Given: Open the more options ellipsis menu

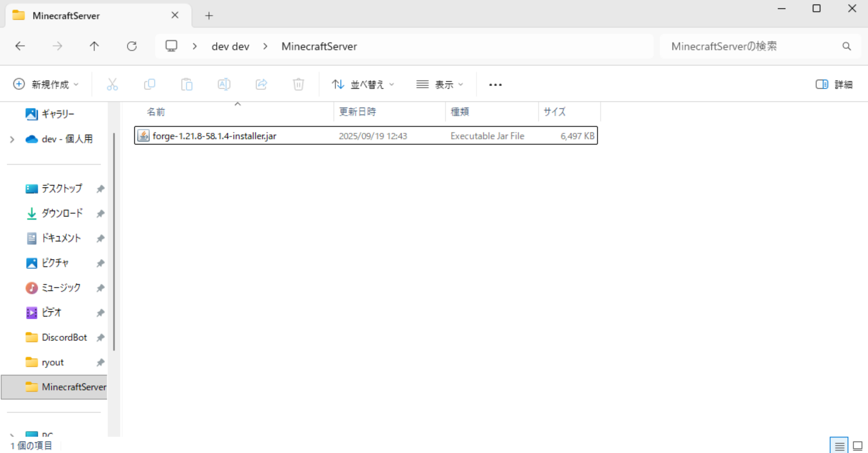Looking at the screenshot, I should 495,85.
